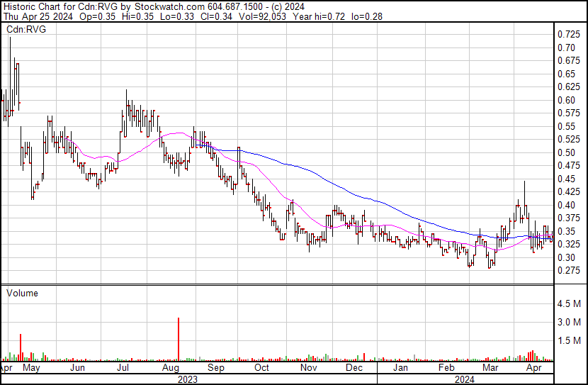Click the Jul month marker
This screenshot has width=588, height=385.
coord(123,368)
